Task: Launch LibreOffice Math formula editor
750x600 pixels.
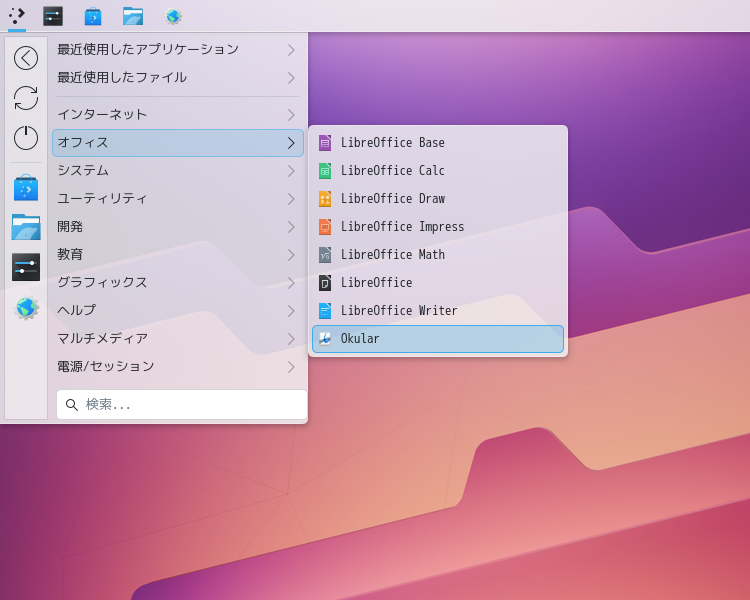Action: 392,255
